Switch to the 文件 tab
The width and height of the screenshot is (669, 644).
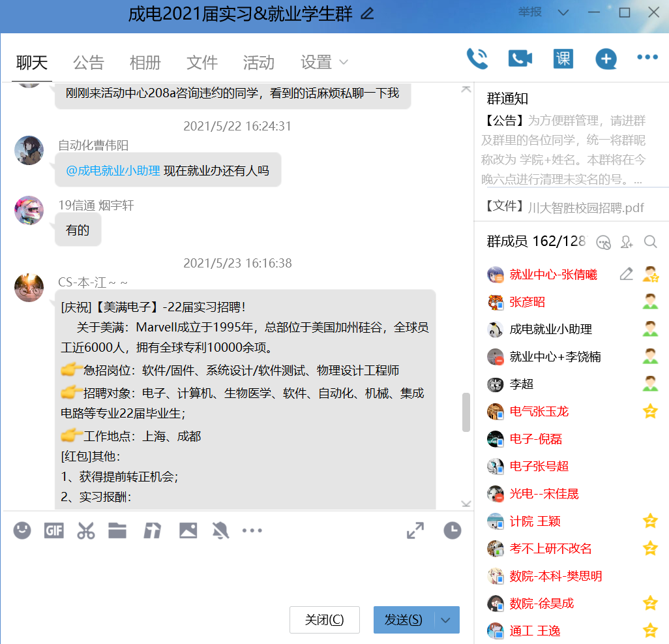pos(201,62)
